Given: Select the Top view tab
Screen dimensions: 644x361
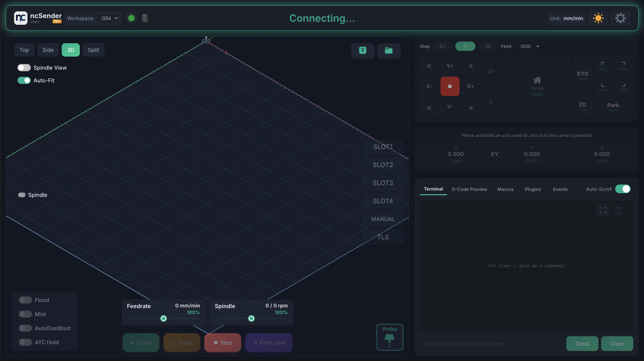Looking at the screenshot, I should 24,50.
